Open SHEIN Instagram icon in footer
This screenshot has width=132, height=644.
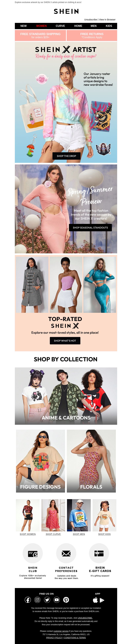tap(37, 600)
